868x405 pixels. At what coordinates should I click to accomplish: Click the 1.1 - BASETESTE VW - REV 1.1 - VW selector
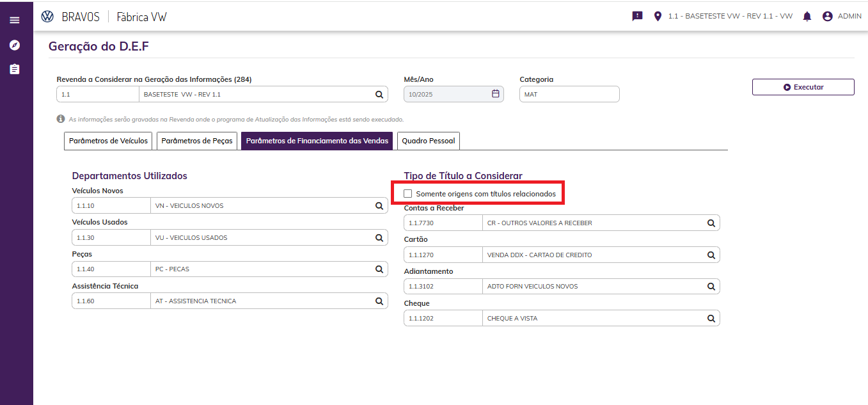[730, 17]
